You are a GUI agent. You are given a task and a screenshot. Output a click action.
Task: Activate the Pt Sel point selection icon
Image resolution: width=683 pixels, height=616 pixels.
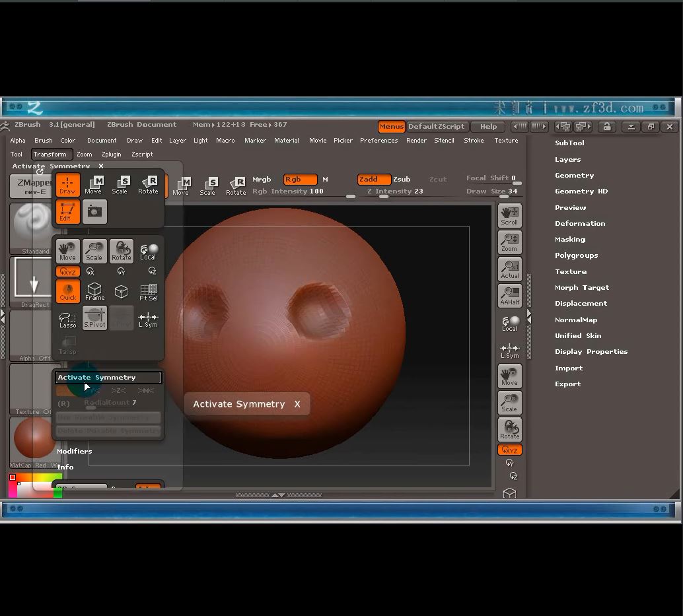(148, 291)
